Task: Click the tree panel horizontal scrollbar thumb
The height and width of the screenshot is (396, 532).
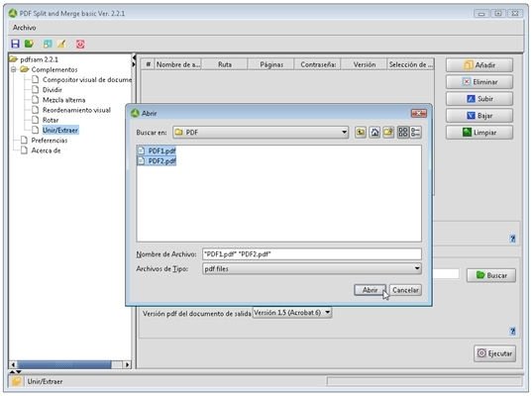Action: (64, 364)
